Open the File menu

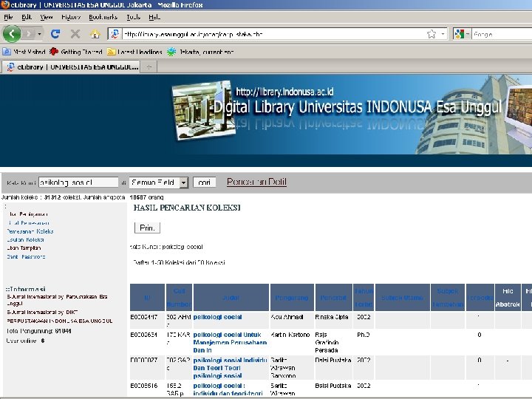(8, 17)
